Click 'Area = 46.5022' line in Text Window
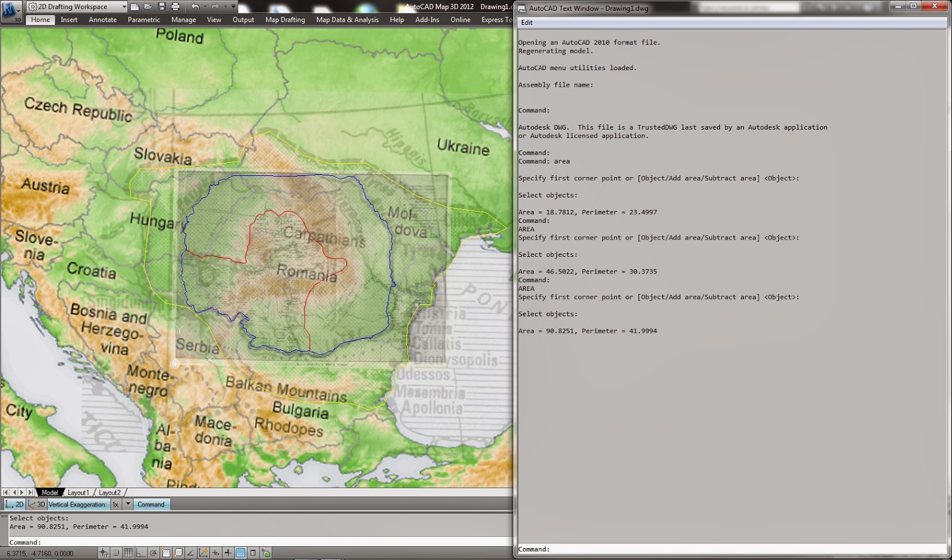Image resolution: width=952 pixels, height=560 pixels. (x=588, y=272)
